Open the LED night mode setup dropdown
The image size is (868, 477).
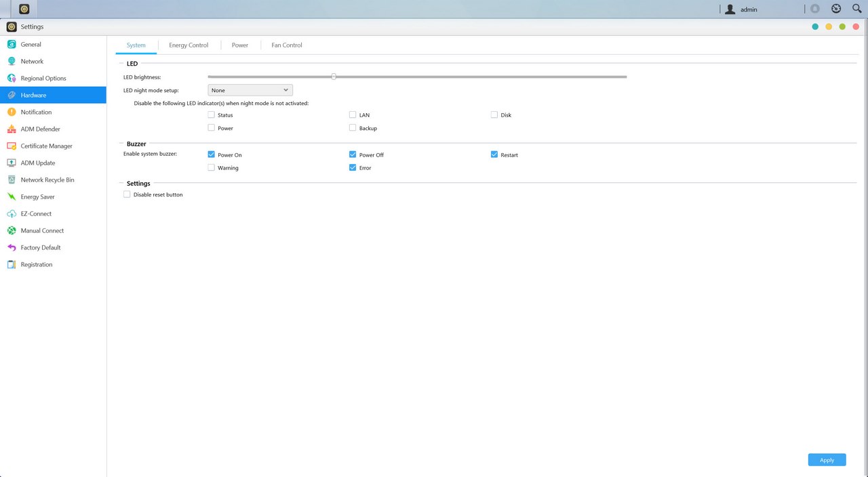tap(250, 90)
